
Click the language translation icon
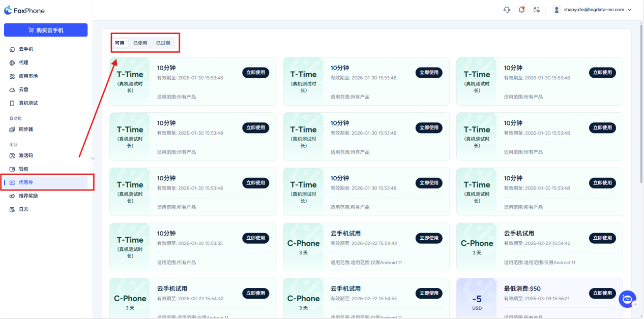pos(536,10)
